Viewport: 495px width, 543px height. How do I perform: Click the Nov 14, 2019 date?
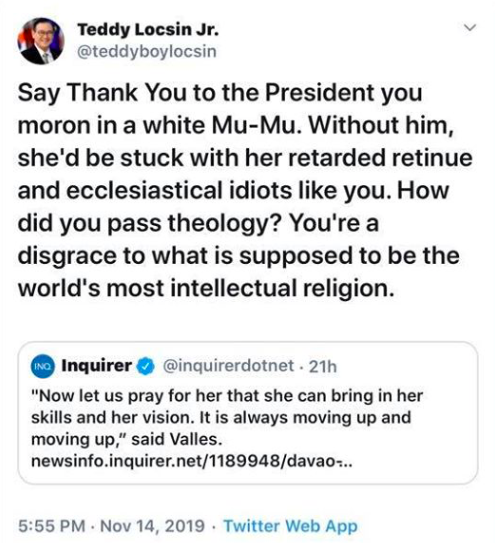(152, 526)
